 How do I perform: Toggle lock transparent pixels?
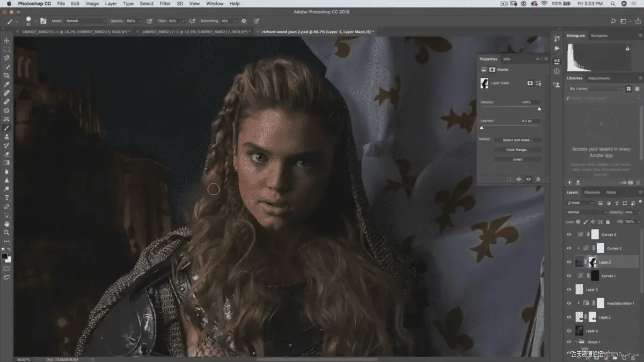coord(579,221)
